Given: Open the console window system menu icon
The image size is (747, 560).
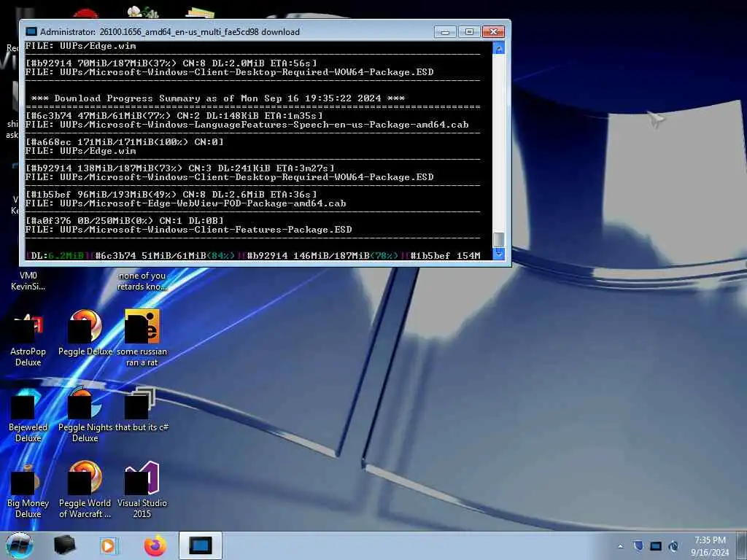Looking at the screenshot, I should (x=31, y=32).
